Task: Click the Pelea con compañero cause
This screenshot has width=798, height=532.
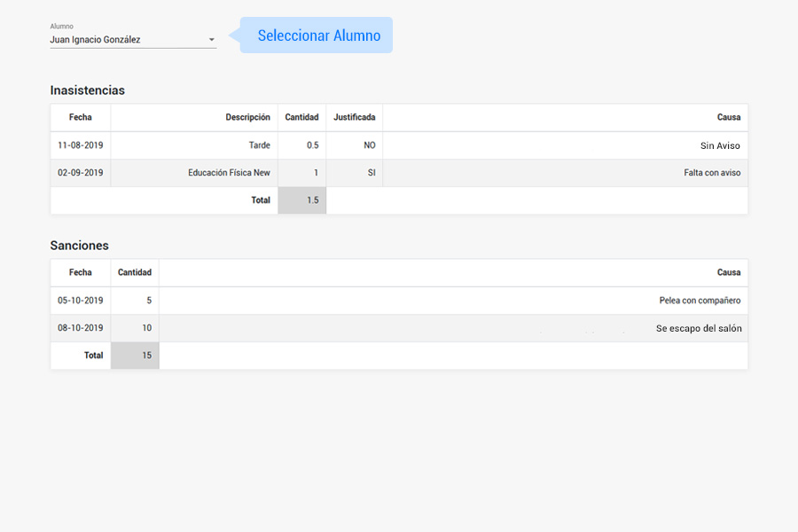Action: [x=700, y=301]
